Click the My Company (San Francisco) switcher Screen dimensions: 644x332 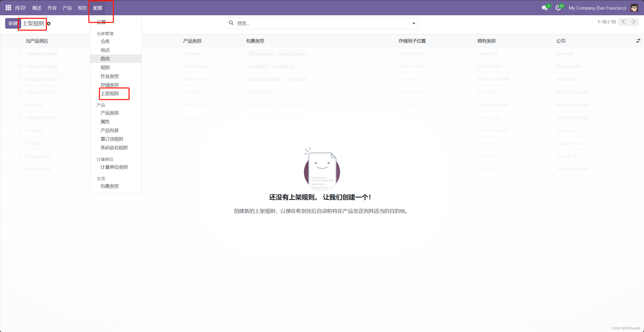tap(597, 8)
